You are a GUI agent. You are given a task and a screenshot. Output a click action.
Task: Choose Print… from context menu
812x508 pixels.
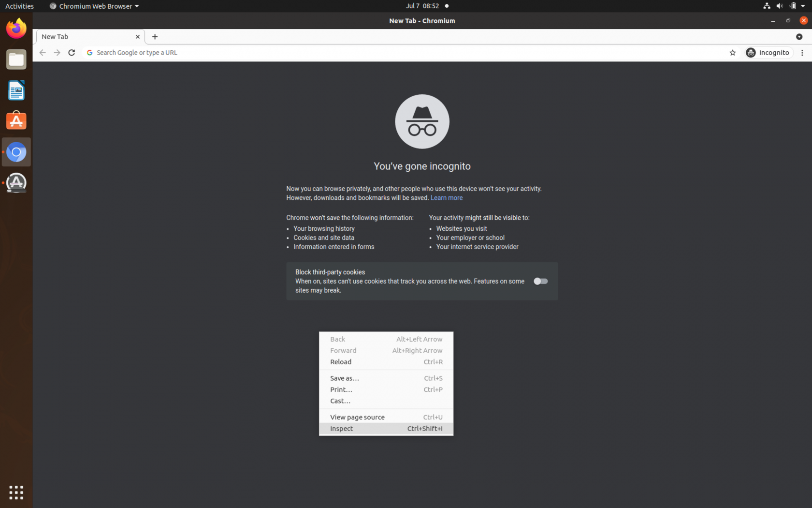(x=386, y=389)
